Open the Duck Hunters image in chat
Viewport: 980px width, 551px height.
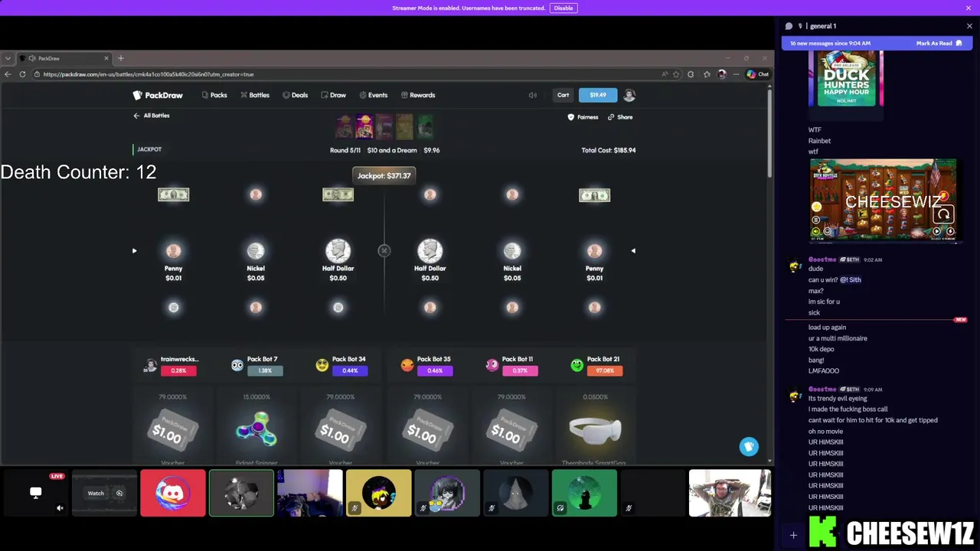pos(846,79)
